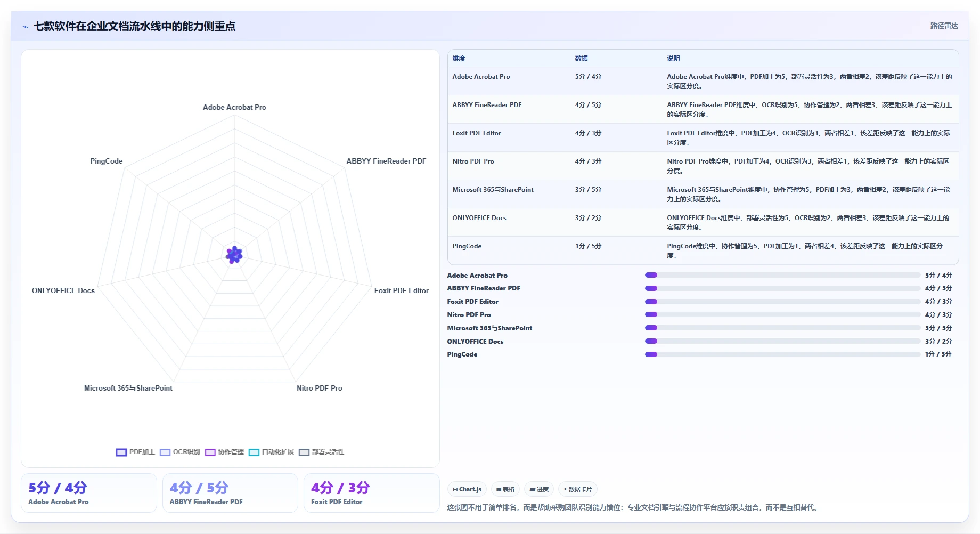Image resolution: width=980 pixels, height=534 pixels.
Task: Select the ONLYOFFICE Docs table row name
Action: click(479, 218)
